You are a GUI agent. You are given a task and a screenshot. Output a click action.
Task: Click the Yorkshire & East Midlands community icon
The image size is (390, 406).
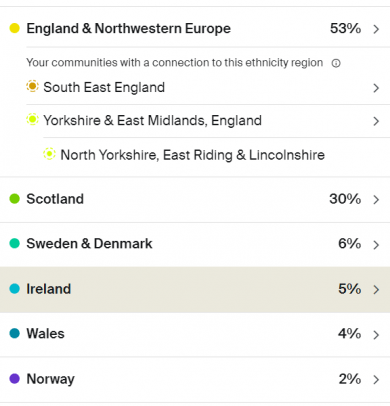pyautogui.click(x=32, y=119)
